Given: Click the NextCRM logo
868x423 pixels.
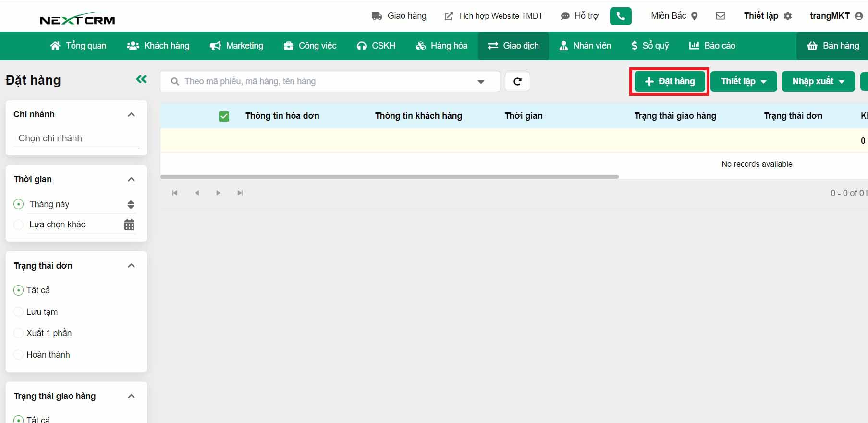Looking at the screenshot, I should (x=77, y=19).
